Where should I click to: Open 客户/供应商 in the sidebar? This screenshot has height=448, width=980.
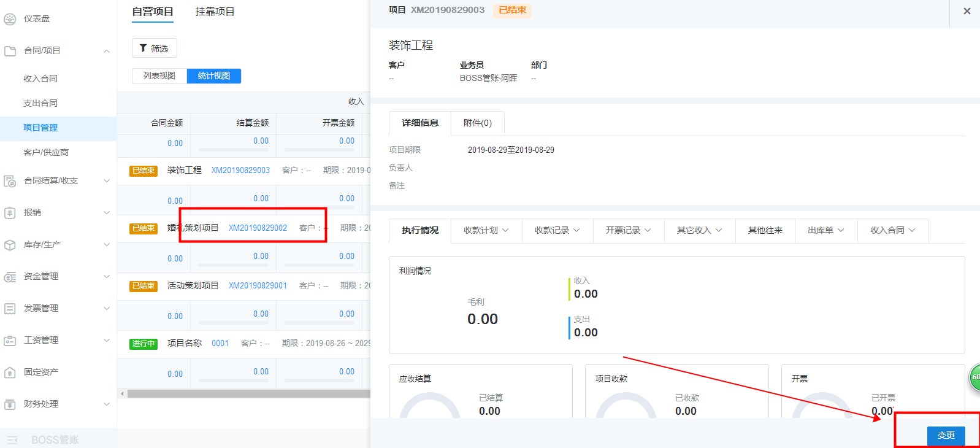(46, 153)
